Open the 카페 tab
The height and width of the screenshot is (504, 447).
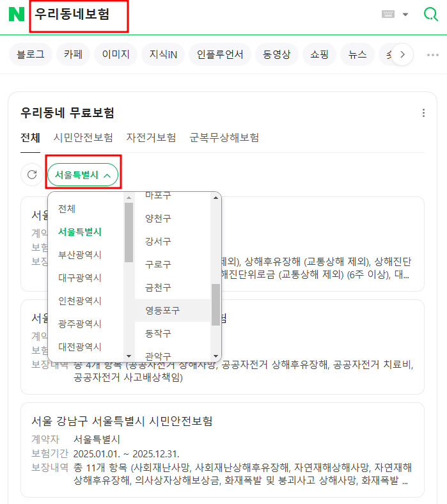(x=74, y=54)
